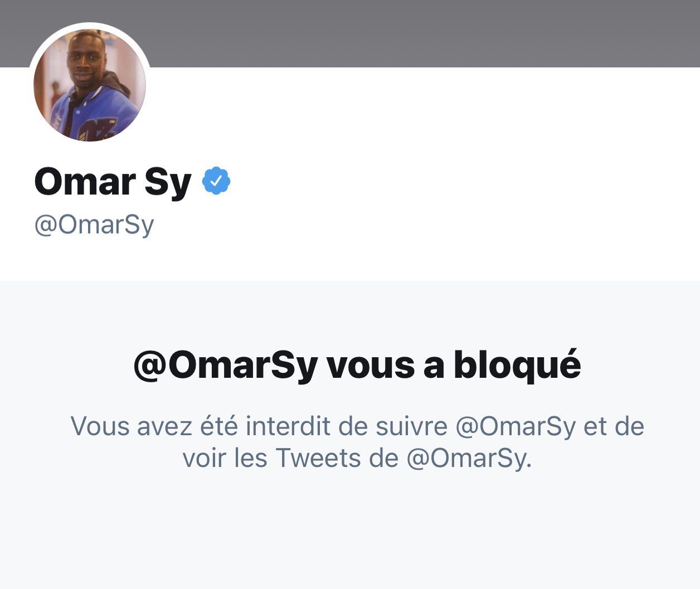Select the display name Omar Sy

point(113,182)
